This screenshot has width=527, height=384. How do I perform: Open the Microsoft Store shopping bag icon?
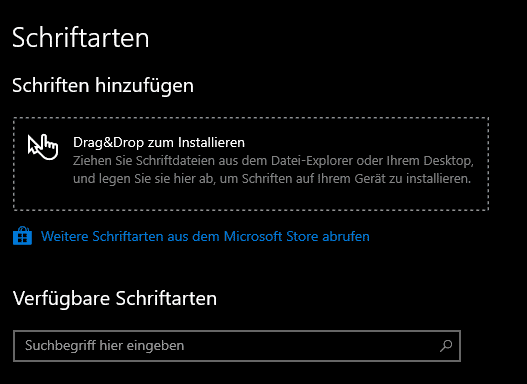pos(23,236)
